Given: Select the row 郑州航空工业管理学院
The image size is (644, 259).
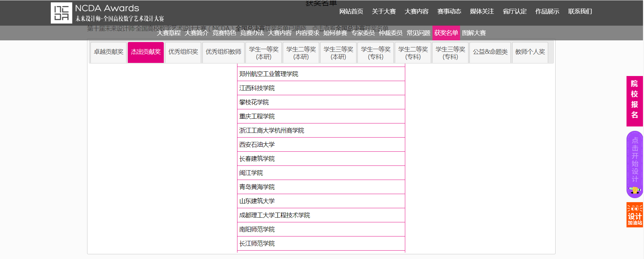Looking at the screenshot, I should (x=321, y=74).
